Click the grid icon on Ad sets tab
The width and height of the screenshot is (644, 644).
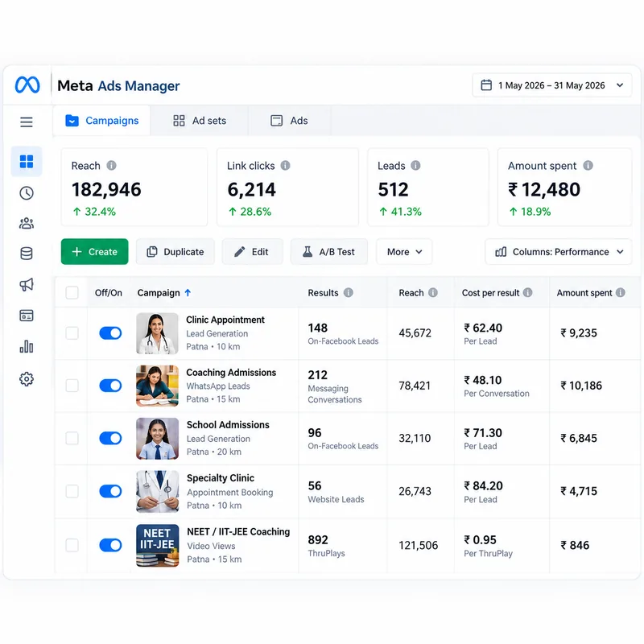tap(179, 120)
